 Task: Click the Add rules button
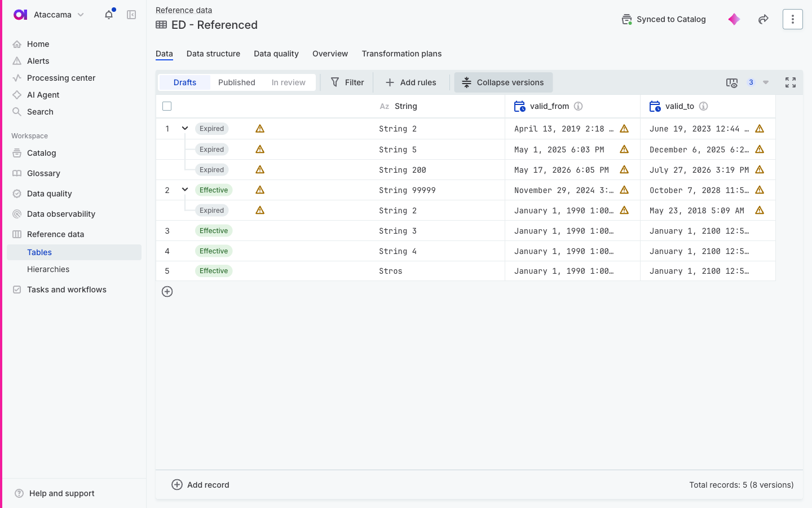click(x=411, y=82)
